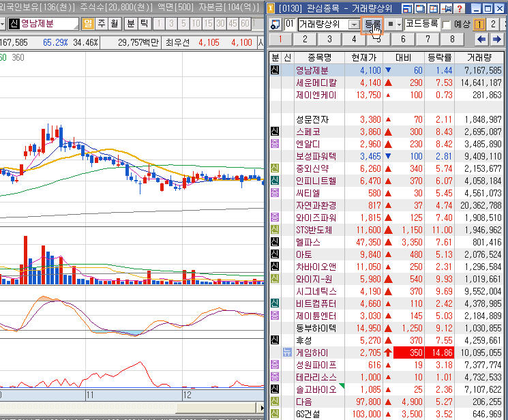Switch to watchlist tab 8
The height and width of the screenshot is (420, 508).
pos(452,40)
